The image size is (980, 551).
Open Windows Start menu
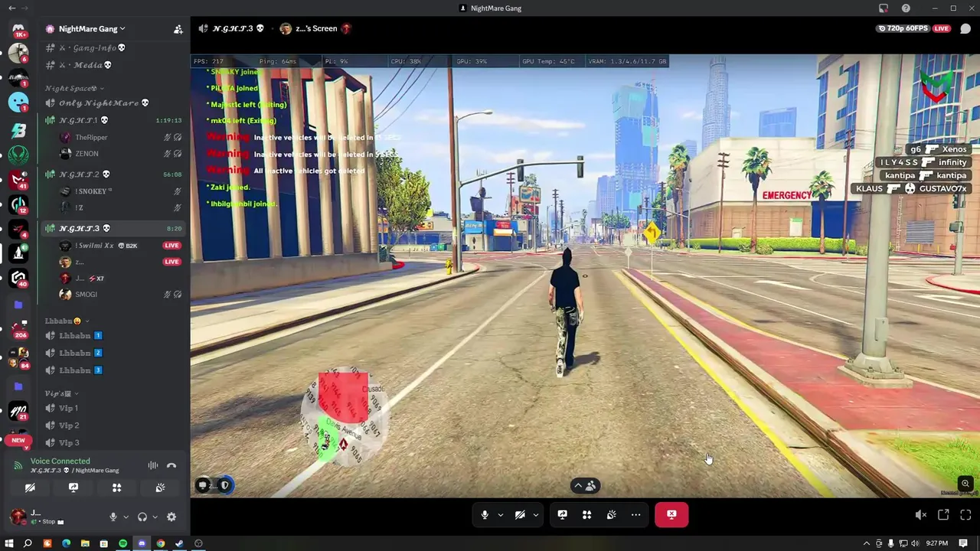(9, 543)
